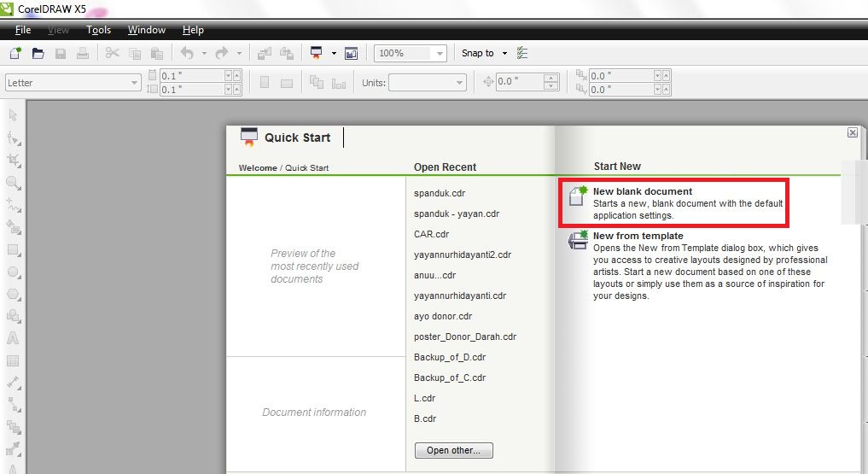Viewport: 868px width, 474px height.
Task: Select the Blend tool in toolbox
Action: pyautogui.click(x=14, y=427)
